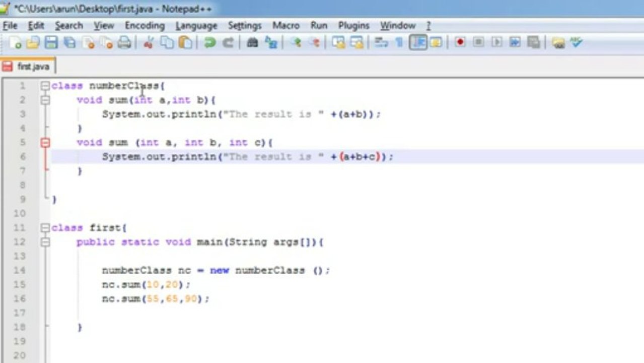
Task: Open the Edit menu
Action: [x=36, y=26]
